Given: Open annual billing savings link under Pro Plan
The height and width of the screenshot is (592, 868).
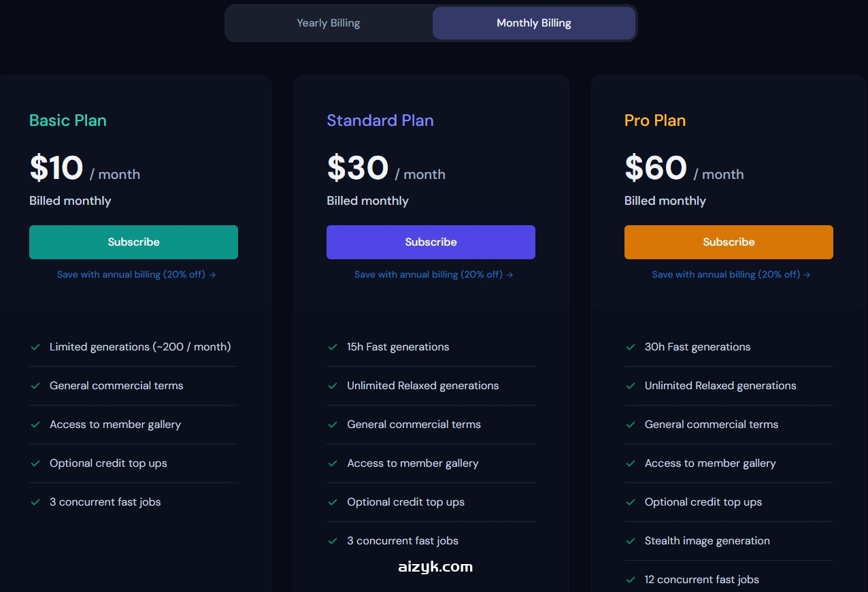Looking at the screenshot, I should coord(731,275).
